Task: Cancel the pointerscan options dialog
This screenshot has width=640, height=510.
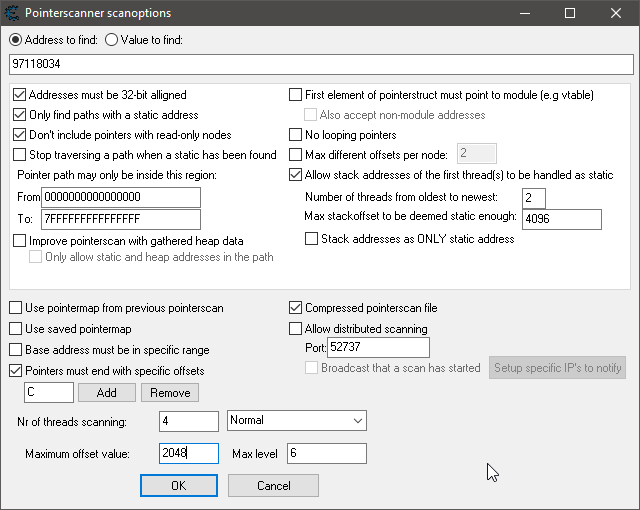Action: click(273, 485)
